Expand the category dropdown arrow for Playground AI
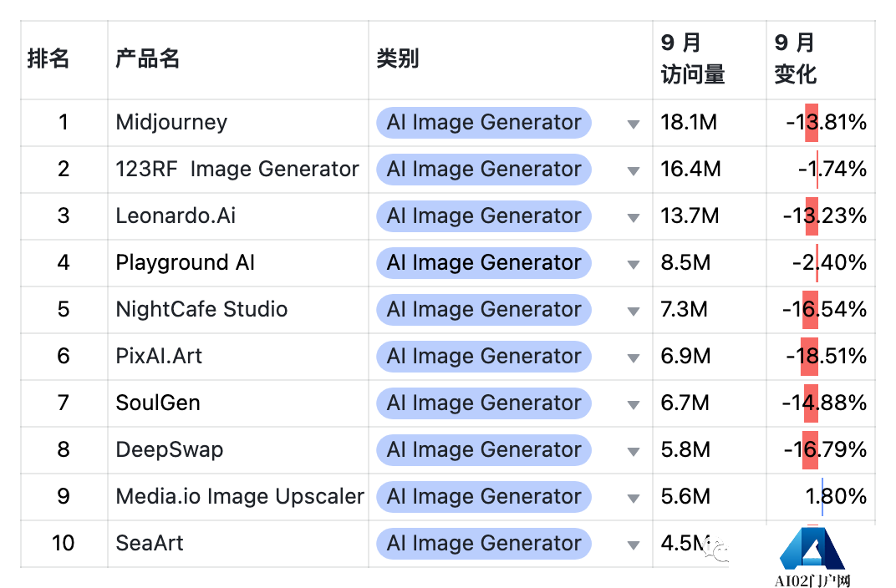Viewport: 896px width, 588px height. (633, 264)
